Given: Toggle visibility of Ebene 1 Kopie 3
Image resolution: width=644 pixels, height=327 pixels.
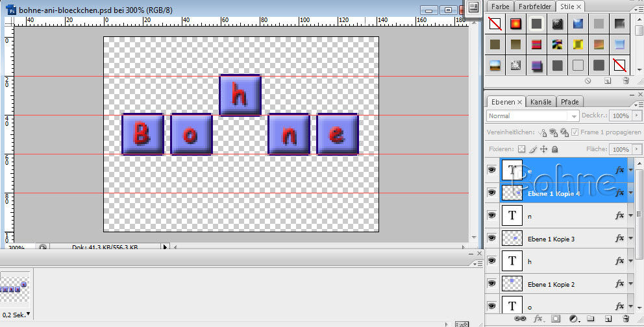Looking at the screenshot, I should pyautogui.click(x=491, y=239).
